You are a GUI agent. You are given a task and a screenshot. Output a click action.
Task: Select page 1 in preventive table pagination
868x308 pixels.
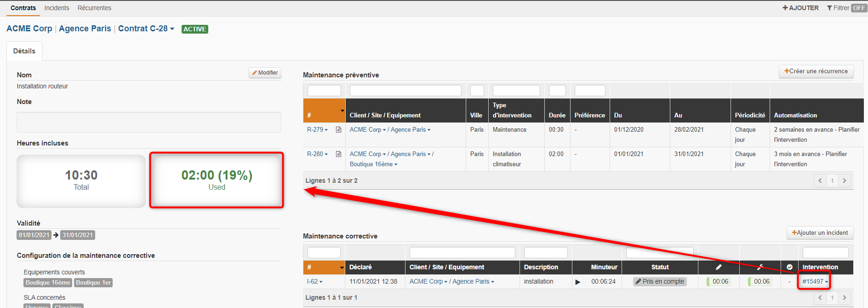(x=832, y=181)
